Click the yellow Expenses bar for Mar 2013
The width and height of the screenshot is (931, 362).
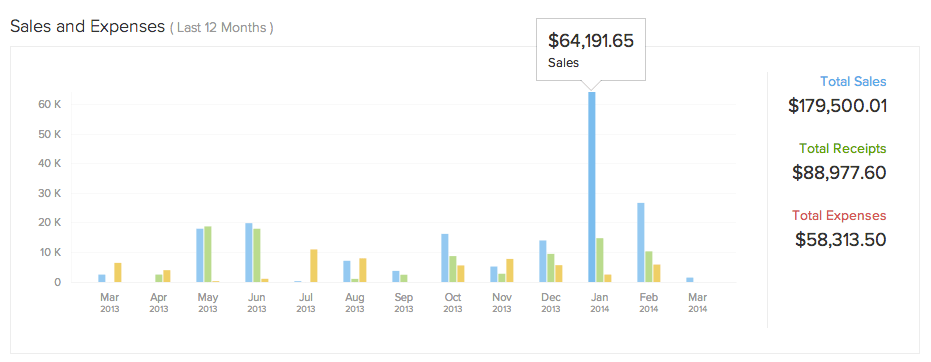[118, 272]
